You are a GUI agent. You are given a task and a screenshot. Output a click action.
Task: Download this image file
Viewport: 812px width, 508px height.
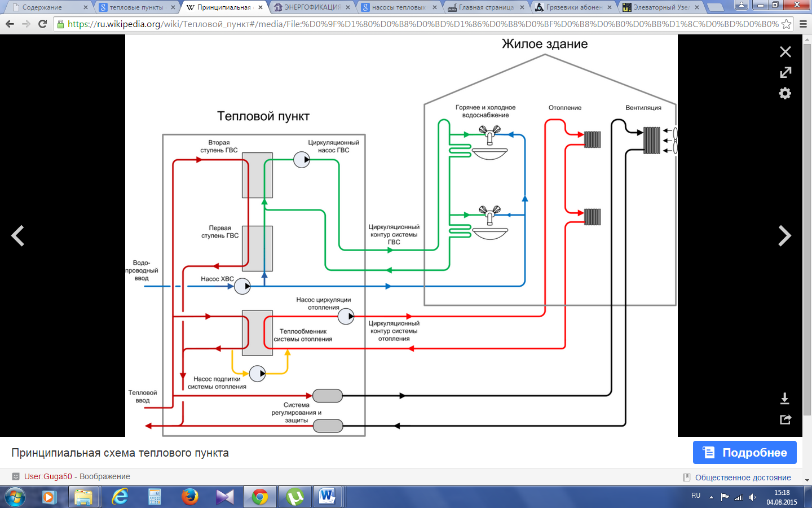pos(784,398)
